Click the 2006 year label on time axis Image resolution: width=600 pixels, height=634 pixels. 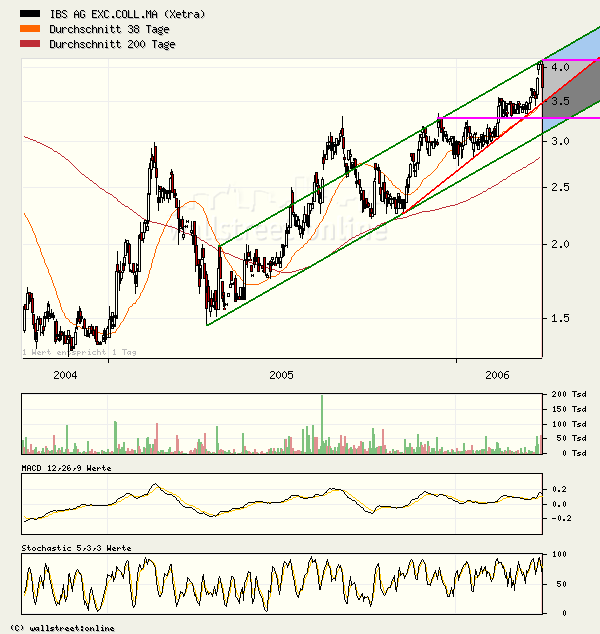point(497,375)
